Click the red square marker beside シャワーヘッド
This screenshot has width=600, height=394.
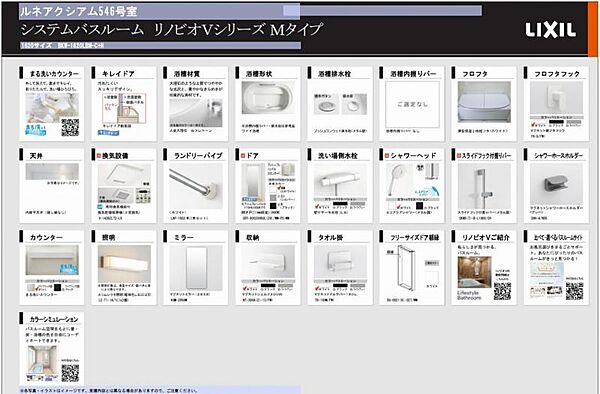(387, 156)
